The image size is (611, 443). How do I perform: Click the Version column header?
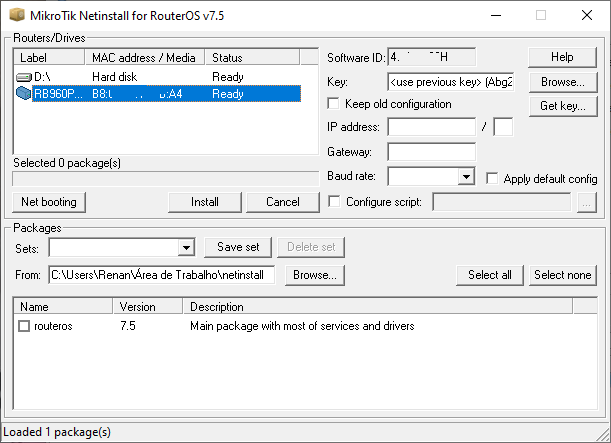[x=148, y=307]
